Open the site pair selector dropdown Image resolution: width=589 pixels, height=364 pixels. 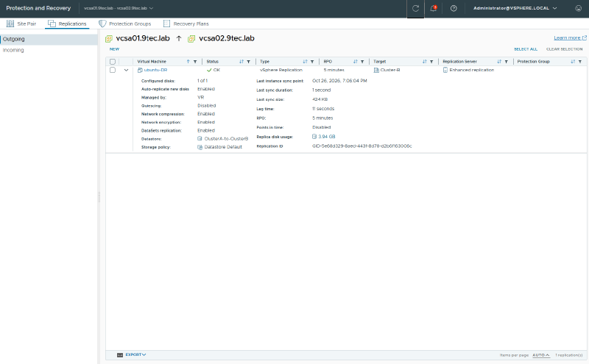(119, 8)
